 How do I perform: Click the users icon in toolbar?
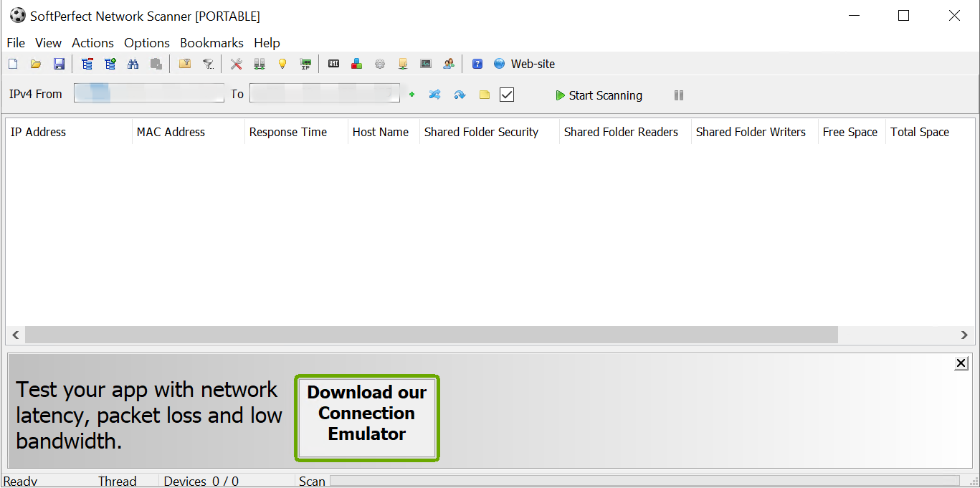pyautogui.click(x=449, y=64)
